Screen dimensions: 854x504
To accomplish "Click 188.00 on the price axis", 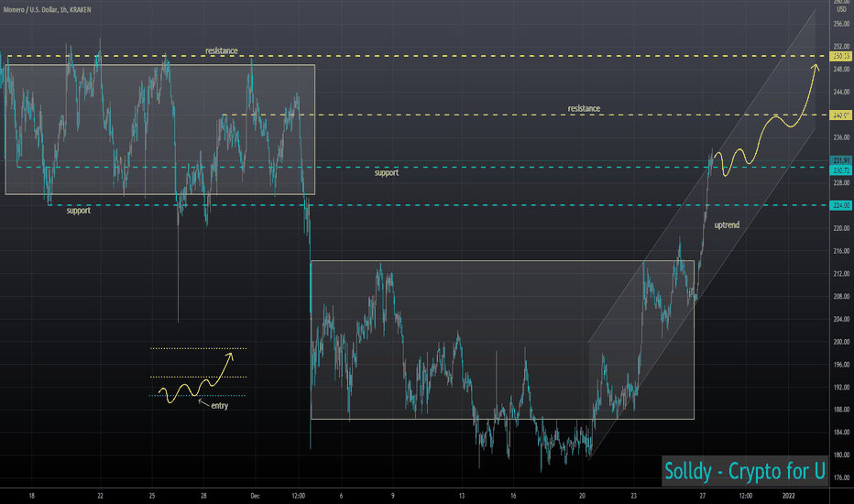I will 841,410.
